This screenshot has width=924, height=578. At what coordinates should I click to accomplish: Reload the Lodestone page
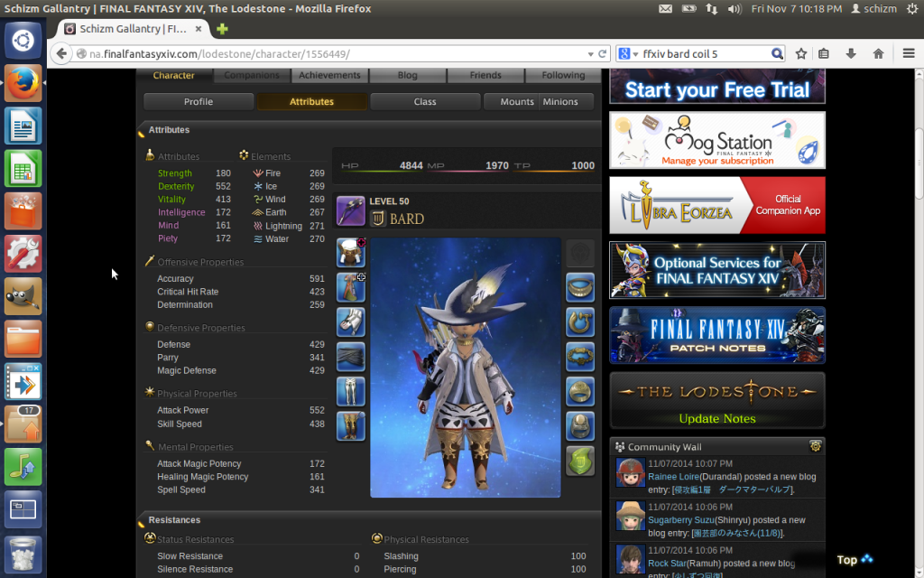coord(602,53)
